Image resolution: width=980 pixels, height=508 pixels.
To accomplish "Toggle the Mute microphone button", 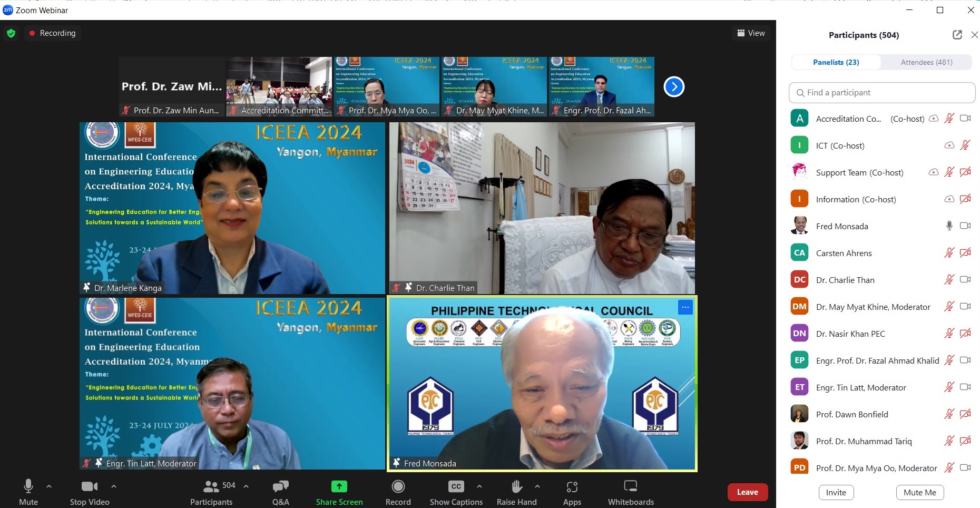I will 28,487.
